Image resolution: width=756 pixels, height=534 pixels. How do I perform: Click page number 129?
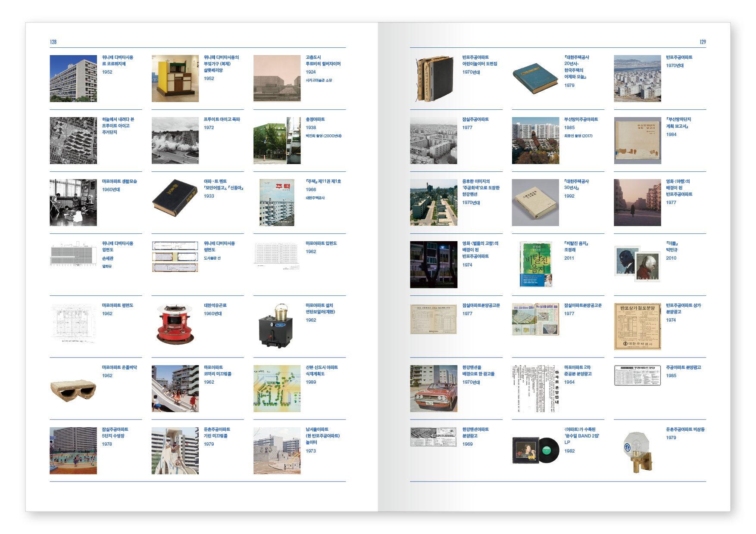(x=703, y=42)
